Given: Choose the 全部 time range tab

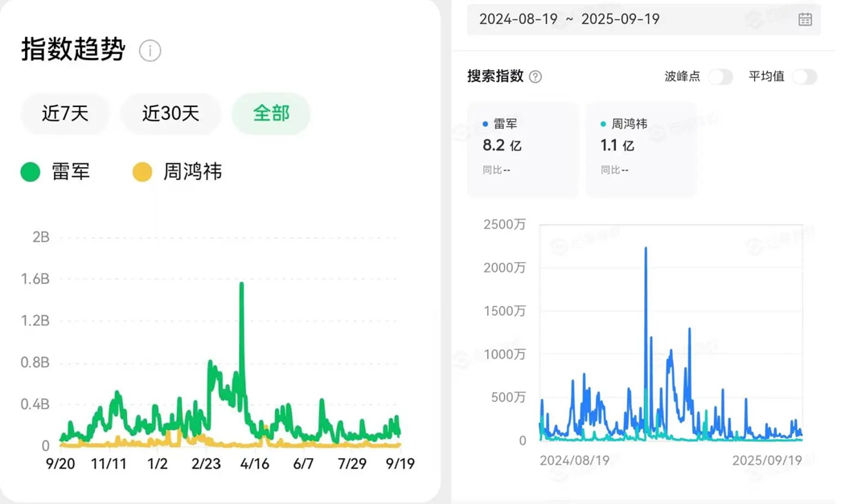Looking at the screenshot, I should [271, 113].
